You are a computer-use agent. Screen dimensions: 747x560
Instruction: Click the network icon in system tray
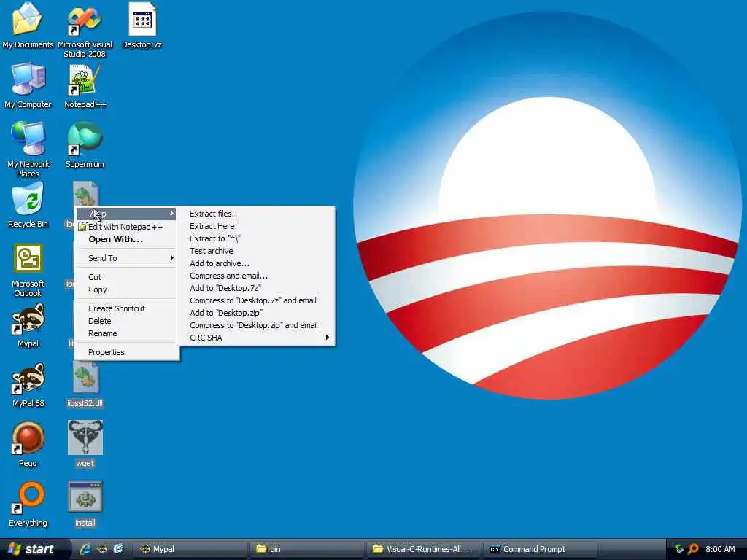(679, 549)
